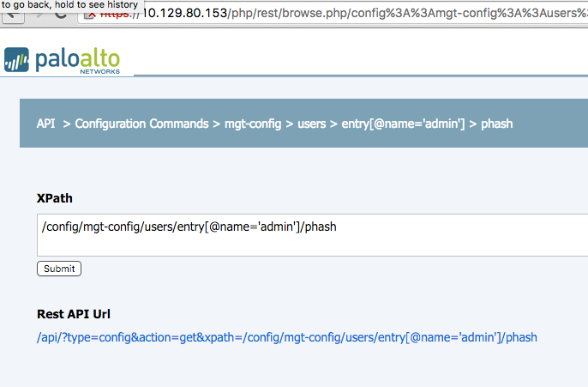This screenshot has height=387, width=588.
Task: Jump to the users breadcrumb level
Action: (x=311, y=124)
